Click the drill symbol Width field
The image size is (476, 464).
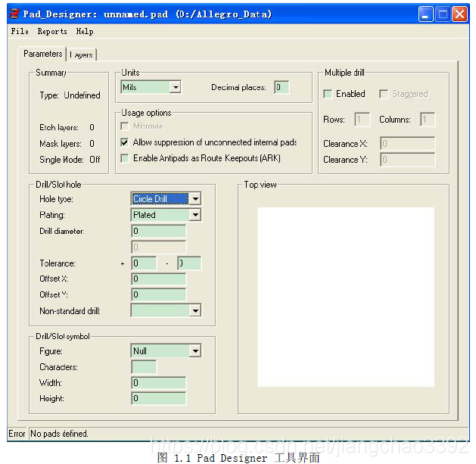point(158,383)
